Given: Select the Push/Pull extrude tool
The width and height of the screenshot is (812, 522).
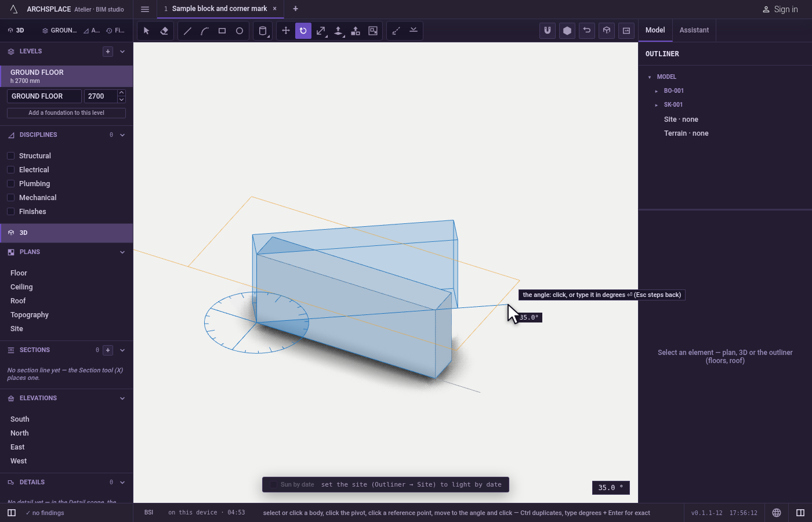Looking at the screenshot, I should click(338, 31).
